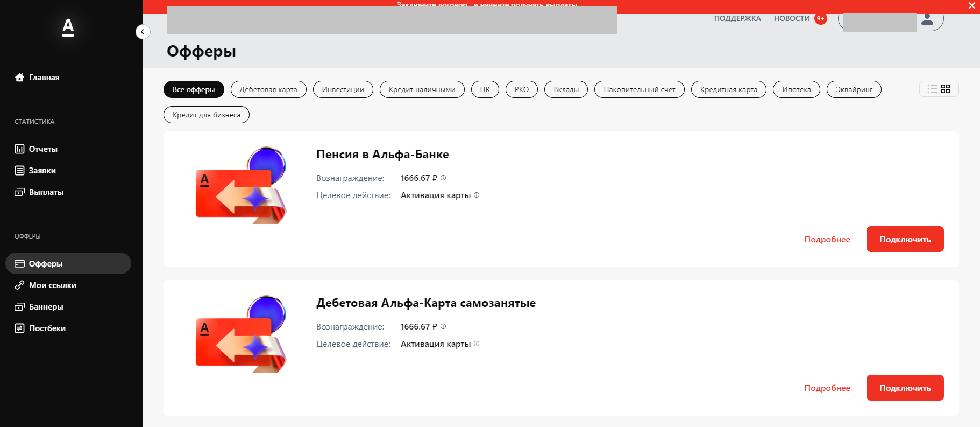Screen dimensions: 980x427
Task: Close the red top banner
Action: pyautogui.click(x=972, y=5)
